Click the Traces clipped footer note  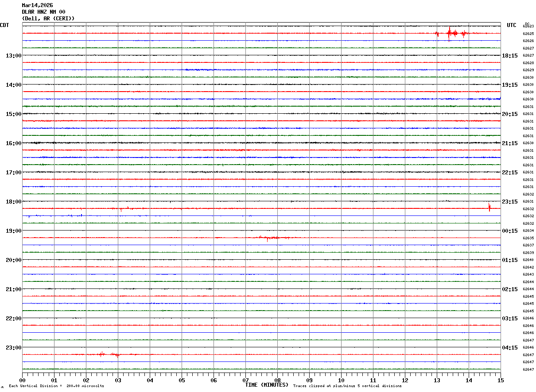[347, 386]
